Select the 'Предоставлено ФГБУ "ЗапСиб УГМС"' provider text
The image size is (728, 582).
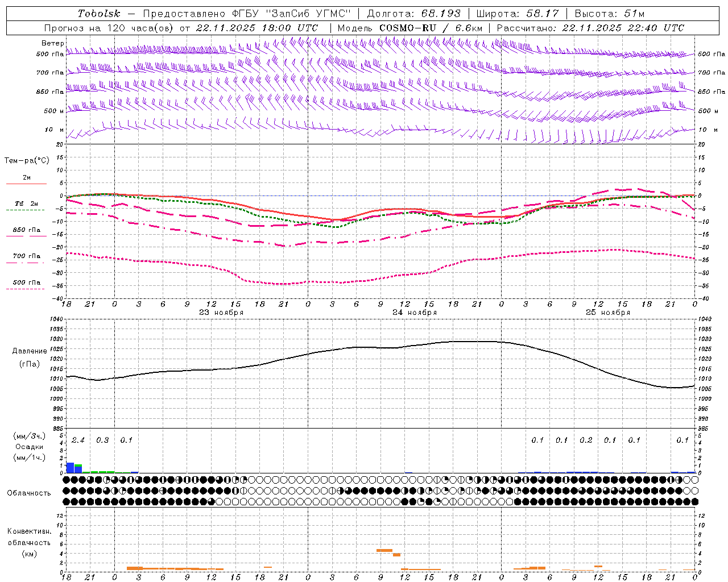tap(247, 14)
